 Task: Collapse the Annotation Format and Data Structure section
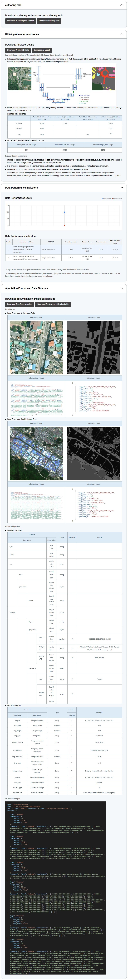pos(122,288)
